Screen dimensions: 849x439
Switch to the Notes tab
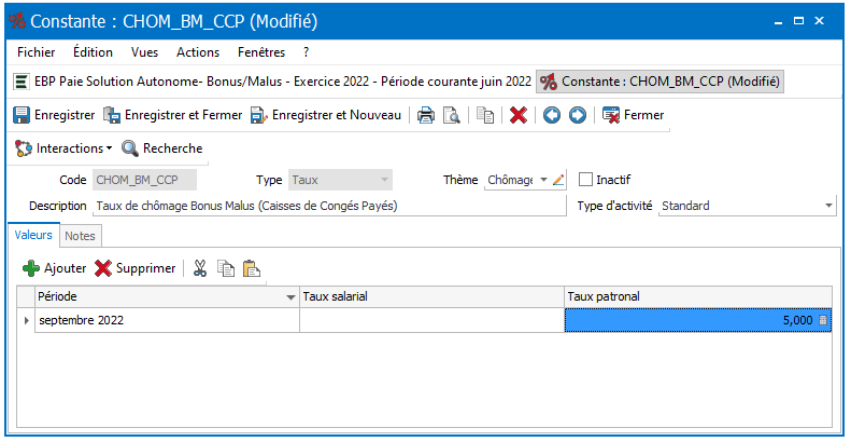pos(80,236)
